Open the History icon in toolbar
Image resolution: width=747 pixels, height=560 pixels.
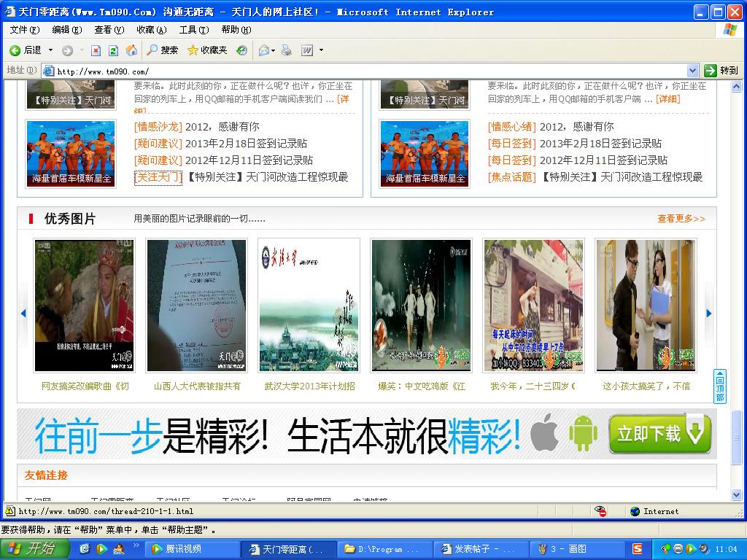tap(241, 50)
